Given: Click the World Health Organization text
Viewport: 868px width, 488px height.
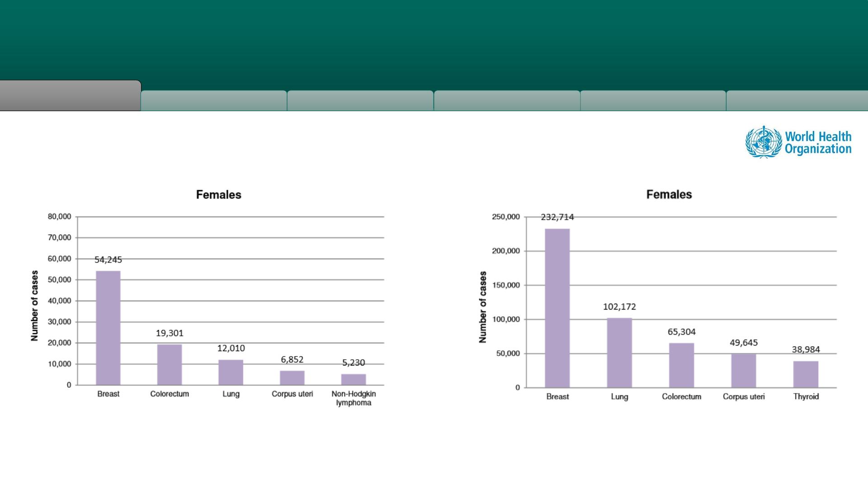Looking at the screenshot, I should 818,143.
